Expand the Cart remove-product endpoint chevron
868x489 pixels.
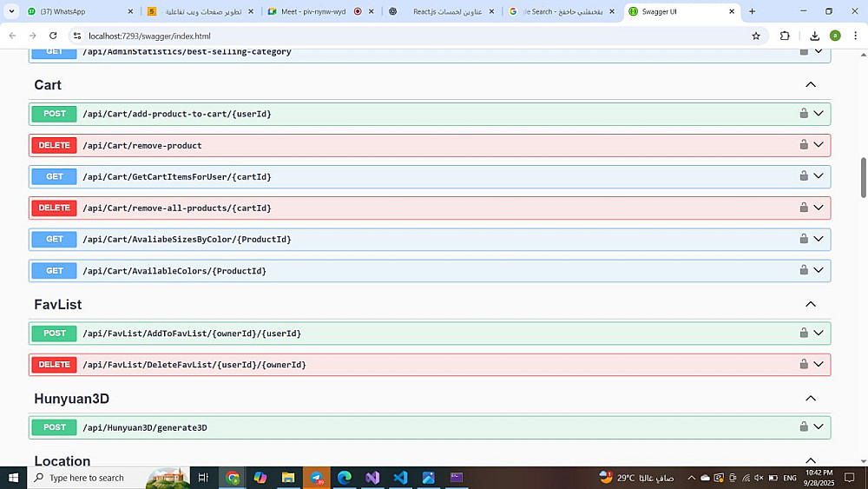click(819, 144)
